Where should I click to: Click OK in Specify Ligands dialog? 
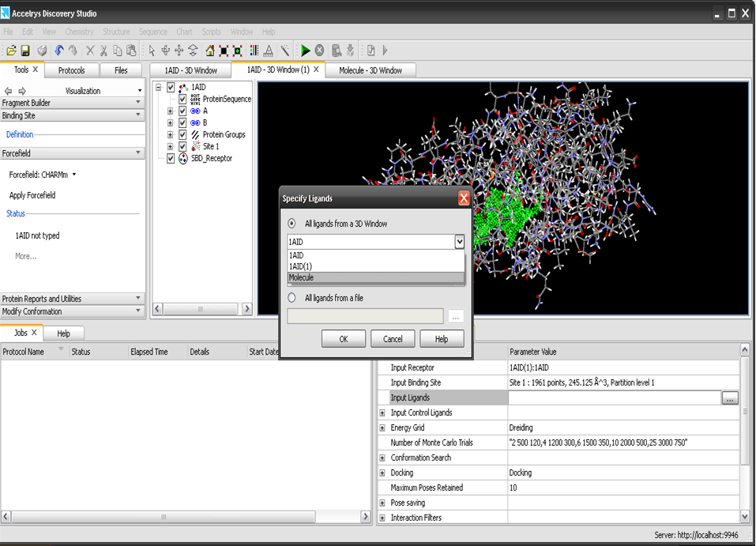click(344, 339)
